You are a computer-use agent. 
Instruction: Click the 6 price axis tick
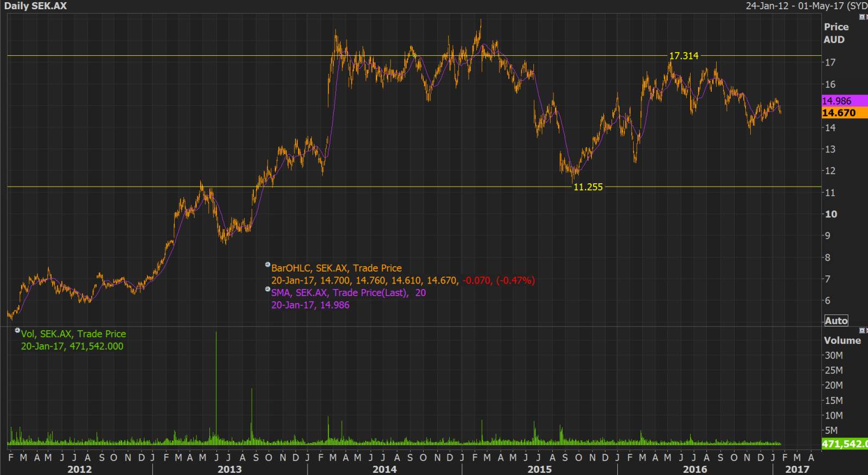(827, 300)
